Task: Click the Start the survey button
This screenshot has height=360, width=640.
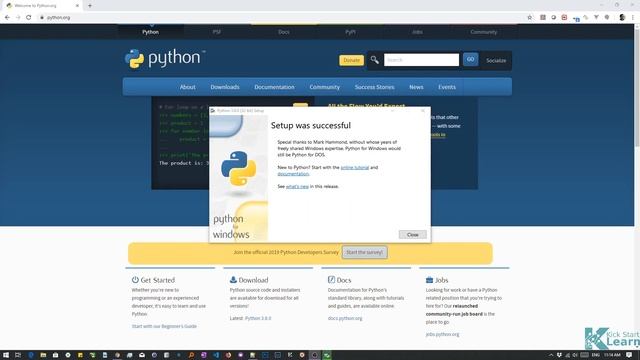Action: [x=364, y=252]
